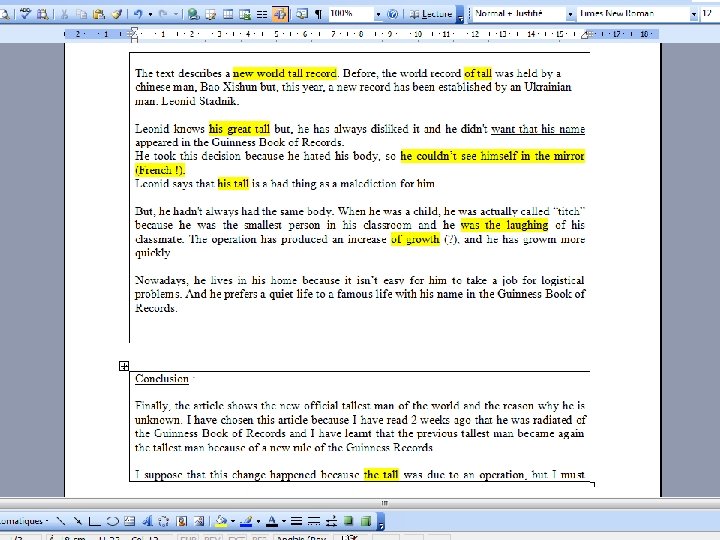The width and height of the screenshot is (720, 540).
Task: Open the zoom percentage dropdown
Action: click(378, 14)
